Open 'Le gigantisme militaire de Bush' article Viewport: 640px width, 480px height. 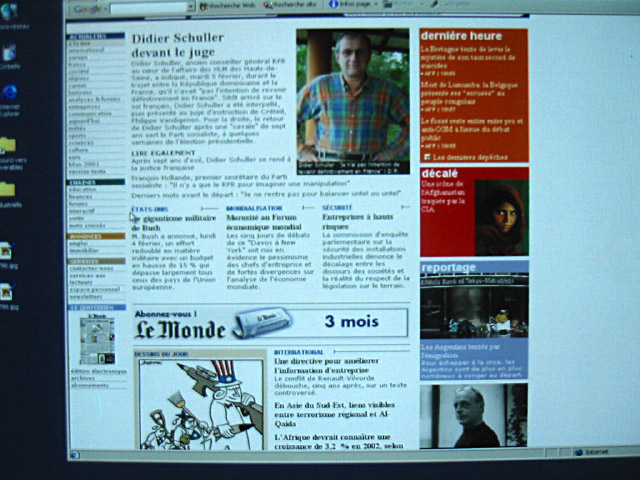[173, 223]
